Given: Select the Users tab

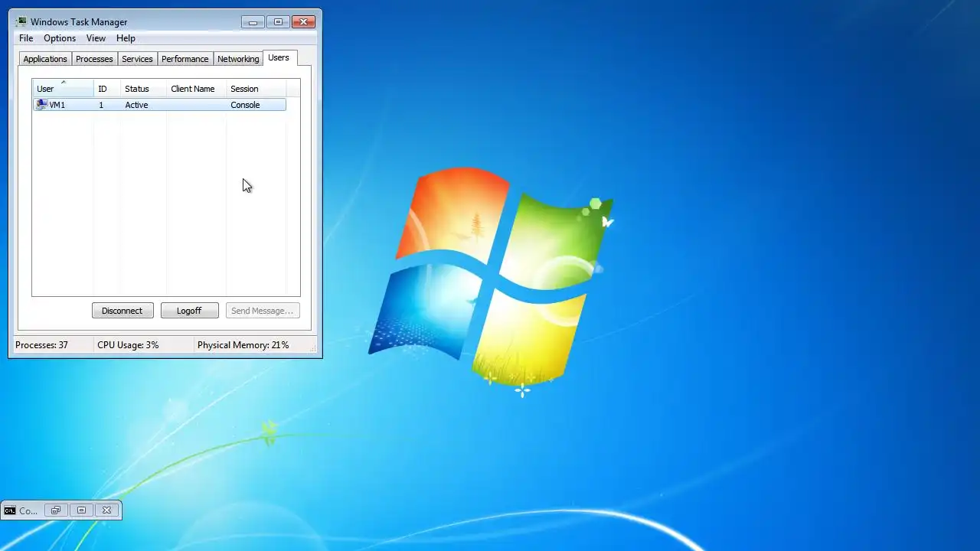Looking at the screenshot, I should tap(279, 57).
